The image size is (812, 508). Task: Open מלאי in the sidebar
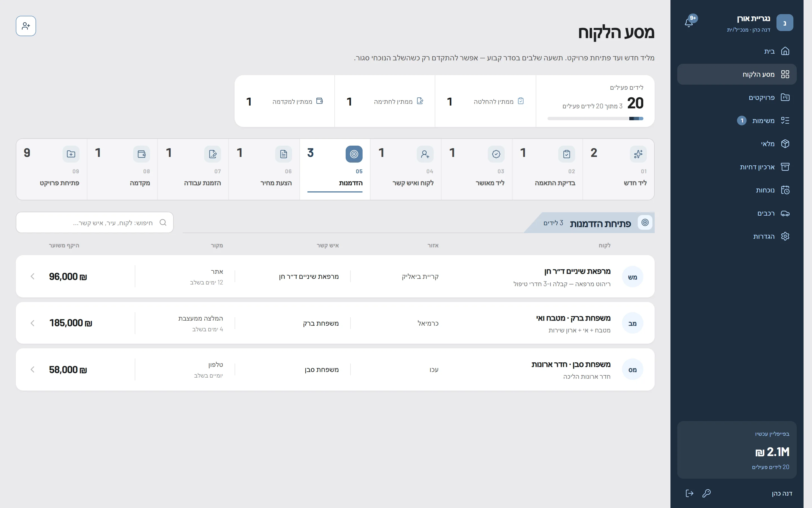click(736, 143)
